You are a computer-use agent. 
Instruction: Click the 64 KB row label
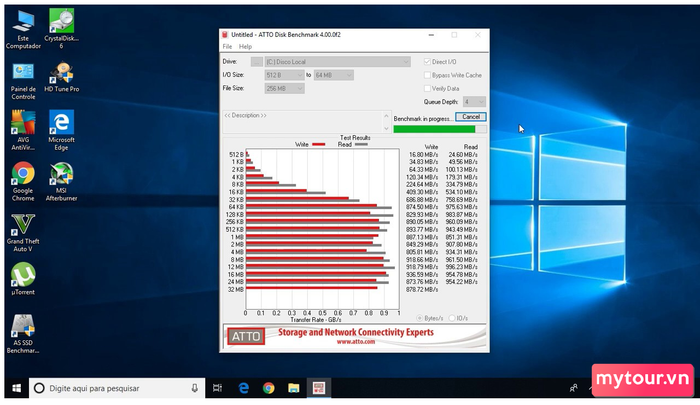236,207
